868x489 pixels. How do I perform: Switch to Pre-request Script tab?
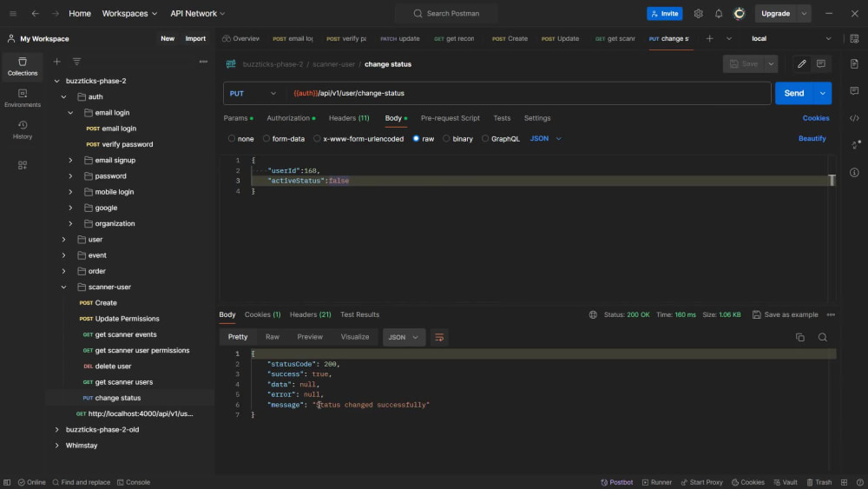click(x=450, y=118)
